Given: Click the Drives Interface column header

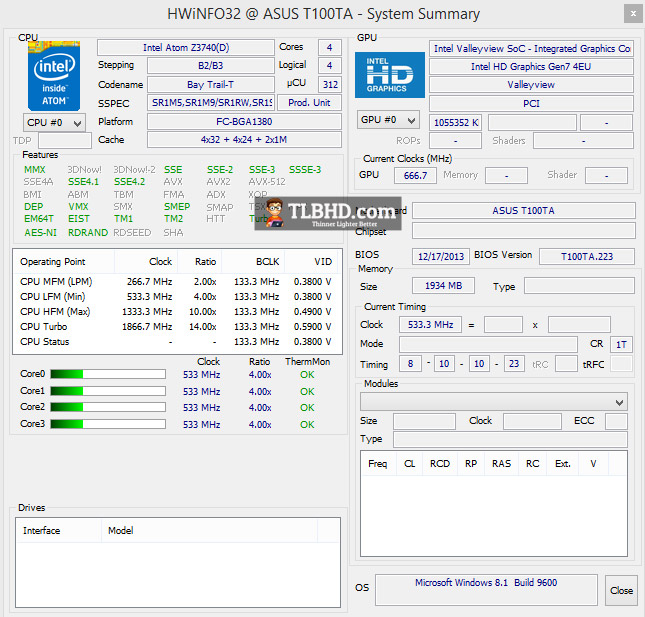Looking at the screenshot, I should point(59,531).
